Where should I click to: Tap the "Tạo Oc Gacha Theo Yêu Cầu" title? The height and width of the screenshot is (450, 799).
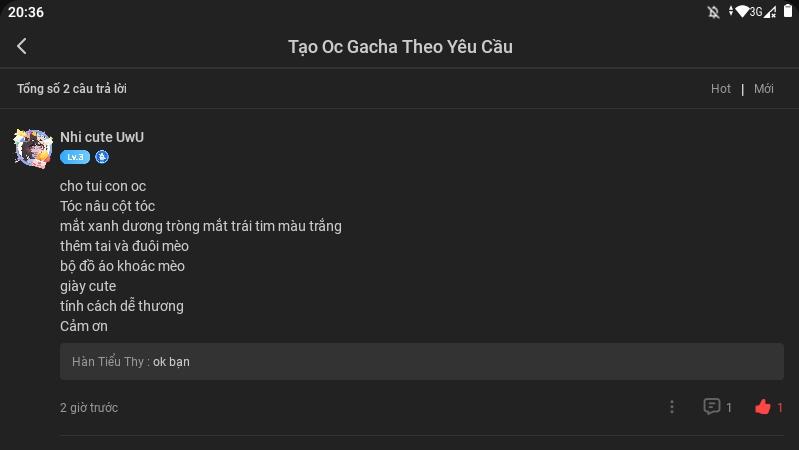(x=400, y=47)
